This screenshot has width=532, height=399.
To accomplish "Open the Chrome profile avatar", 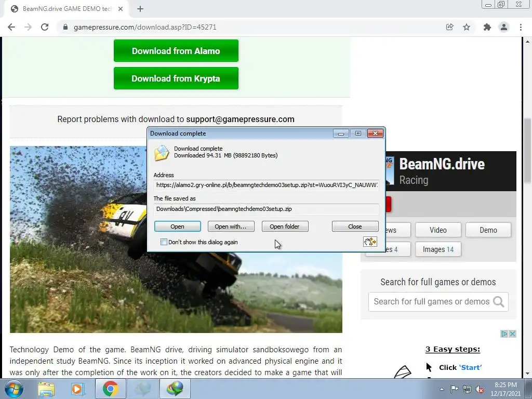I will 504,27.
